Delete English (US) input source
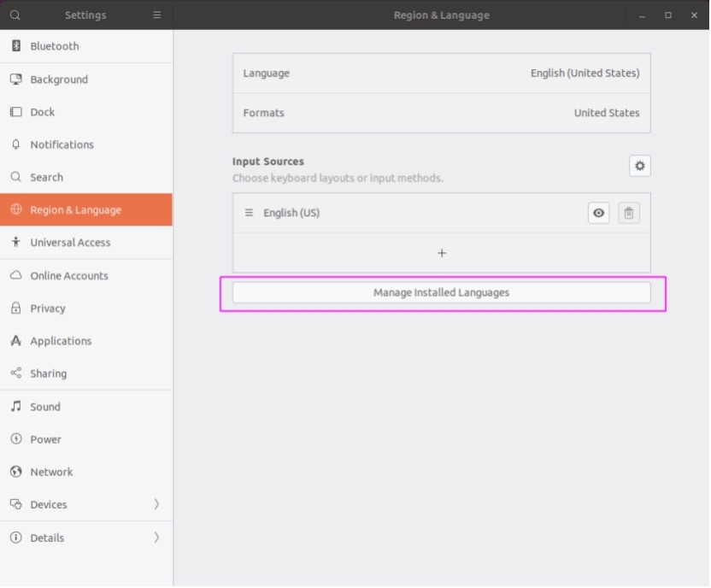The height and width of the screenshot is (588, 711). pyautogui.click(x=629, y=213)
